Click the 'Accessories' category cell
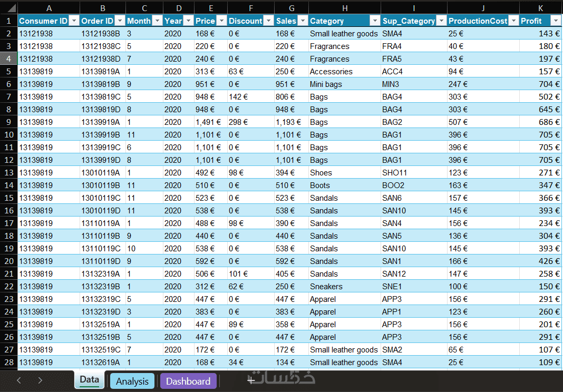Image resolution: width=563 pixels, height=392 pixels. pyautogui.click(x=345, y=72)
